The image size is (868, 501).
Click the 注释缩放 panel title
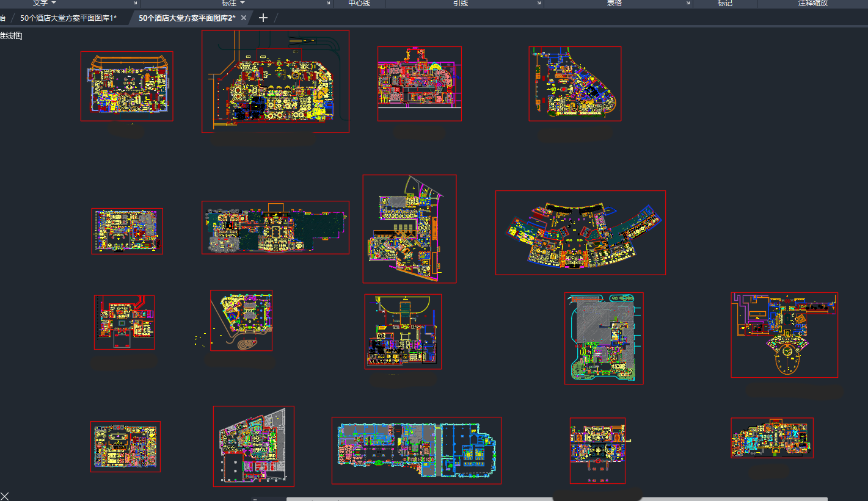(x=812, y=3)
